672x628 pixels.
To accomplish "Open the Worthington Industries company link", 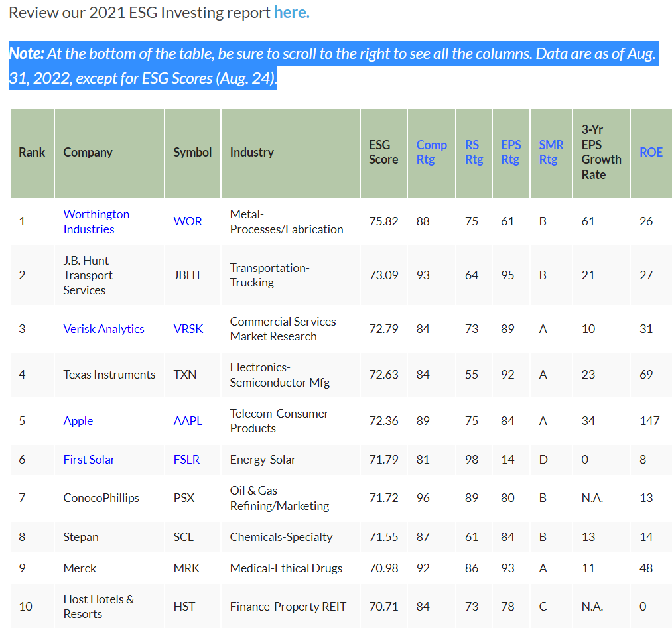I will (96, 221).
